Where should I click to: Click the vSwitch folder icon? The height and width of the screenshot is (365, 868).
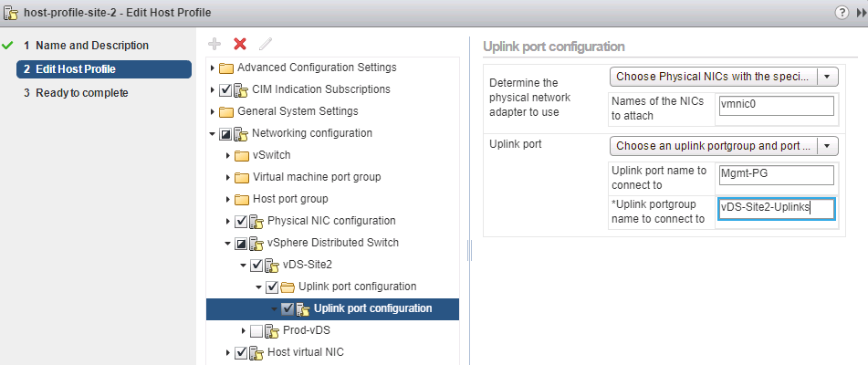click(242, 155)
